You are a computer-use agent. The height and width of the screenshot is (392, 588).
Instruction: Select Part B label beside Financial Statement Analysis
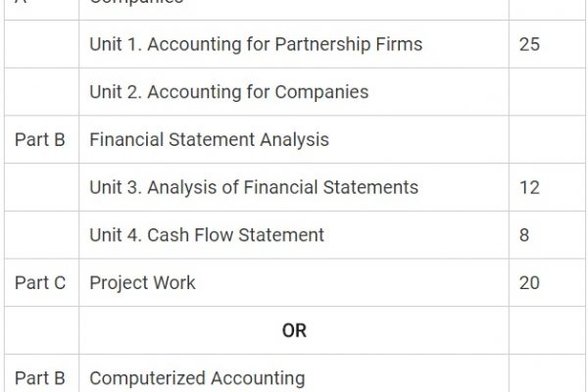tap(40, 140)
